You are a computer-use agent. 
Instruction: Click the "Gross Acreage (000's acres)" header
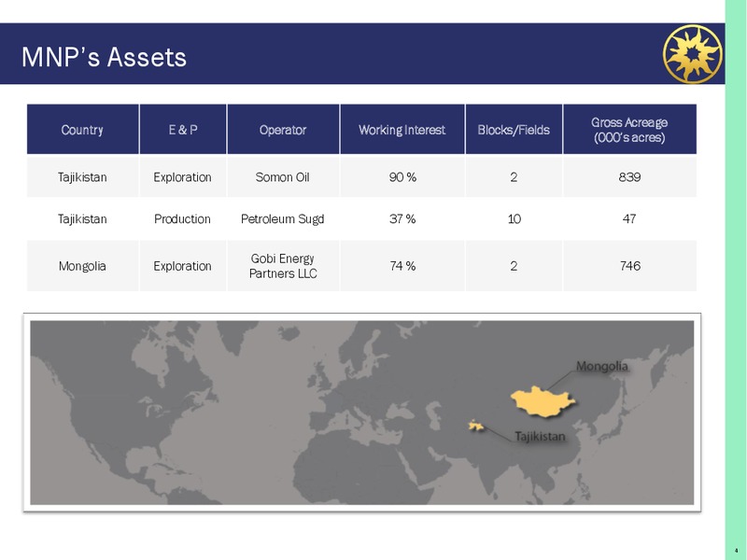pos(629,130)
